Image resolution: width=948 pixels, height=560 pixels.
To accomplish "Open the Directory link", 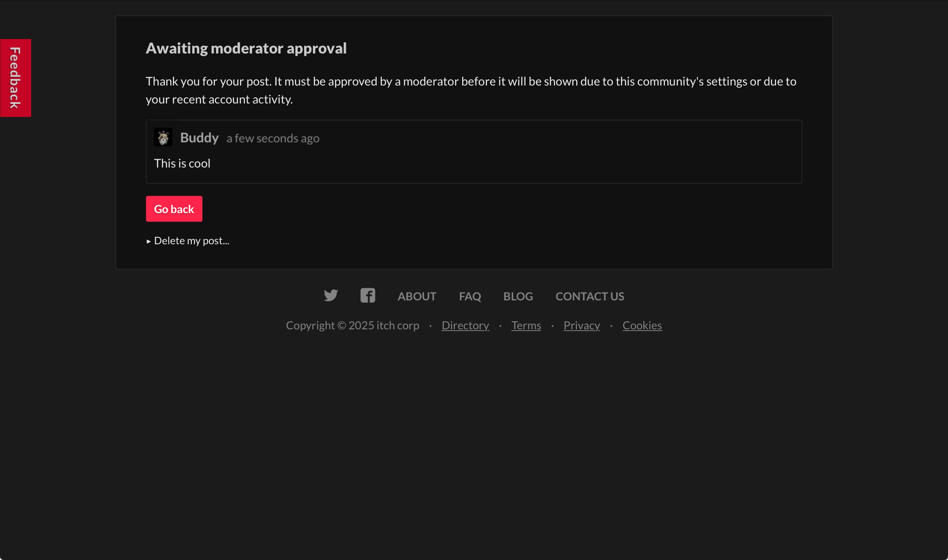I will 465,325.
